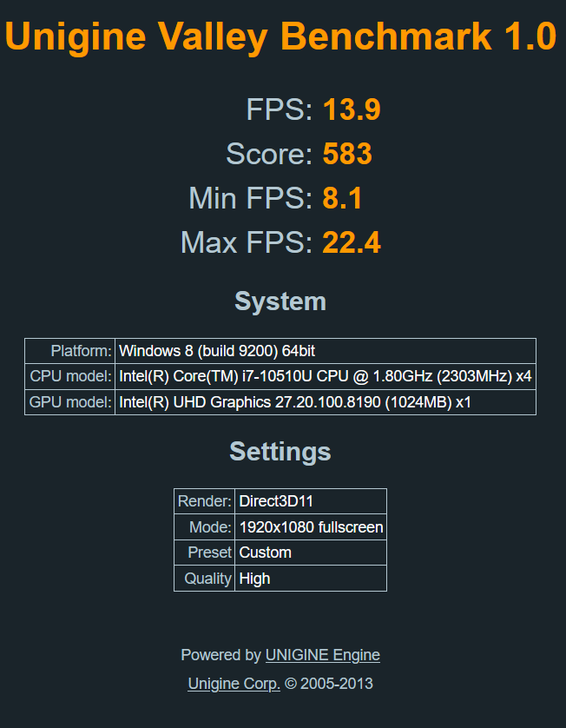
Task: Open the UNIGINE Engine link
Action: [x=322, y=655]
